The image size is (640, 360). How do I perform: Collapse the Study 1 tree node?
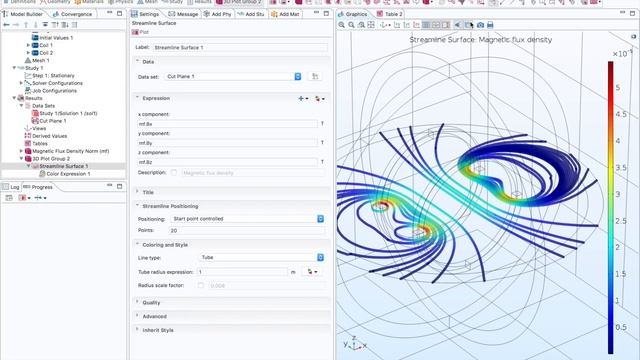pyautogui.click(x=14, y=68)
